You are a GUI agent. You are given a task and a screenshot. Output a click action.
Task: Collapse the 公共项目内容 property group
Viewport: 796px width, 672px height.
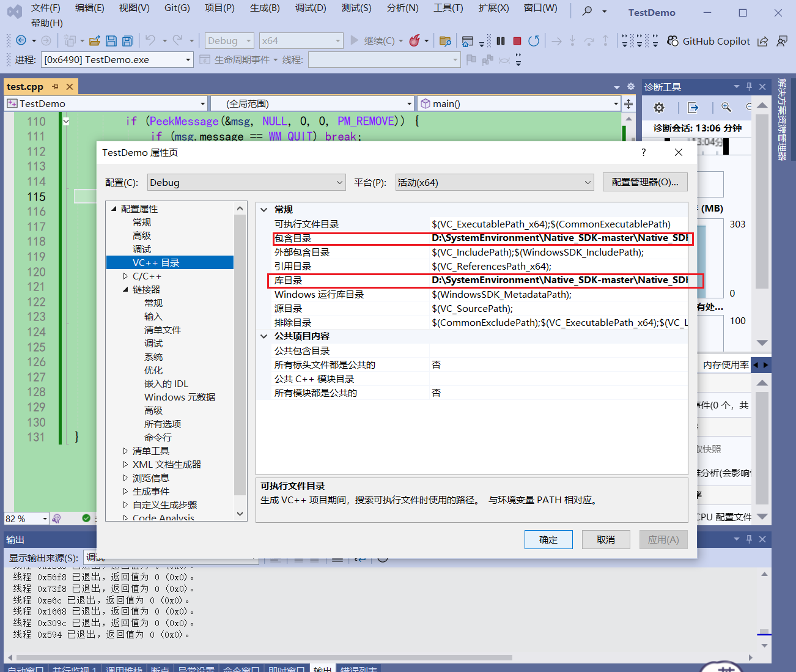coord(264,336)
